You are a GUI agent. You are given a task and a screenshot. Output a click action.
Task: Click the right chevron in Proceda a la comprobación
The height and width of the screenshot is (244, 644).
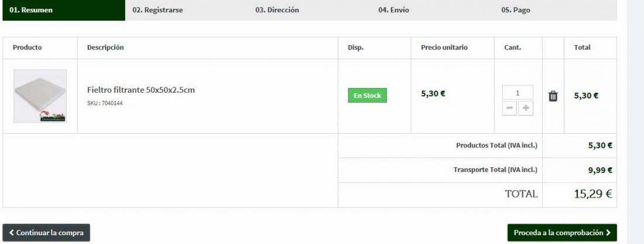click(608, 232)
